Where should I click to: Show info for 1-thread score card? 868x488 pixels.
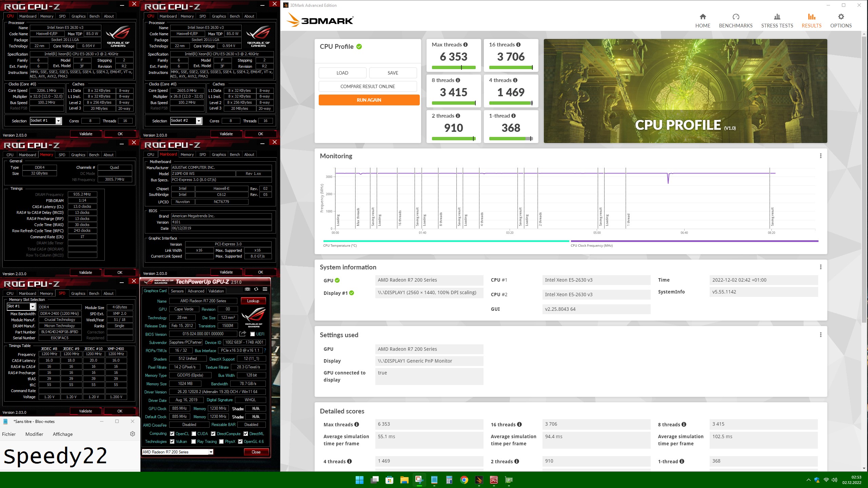pos(514,116)
